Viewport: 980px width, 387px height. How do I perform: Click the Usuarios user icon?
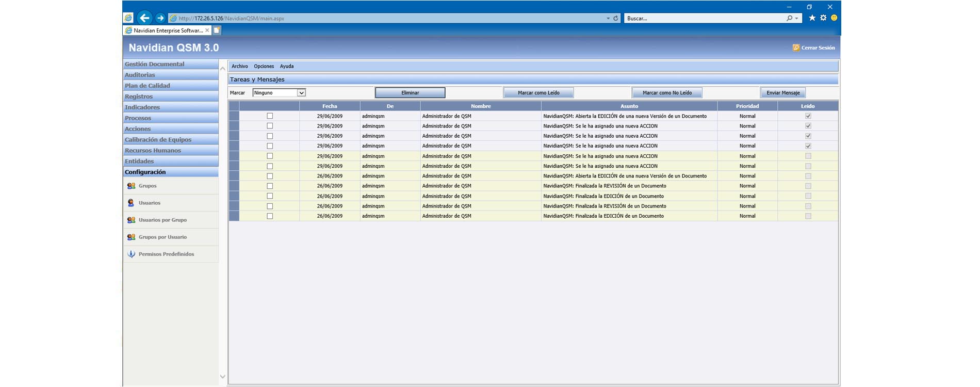tap(131, 203)
